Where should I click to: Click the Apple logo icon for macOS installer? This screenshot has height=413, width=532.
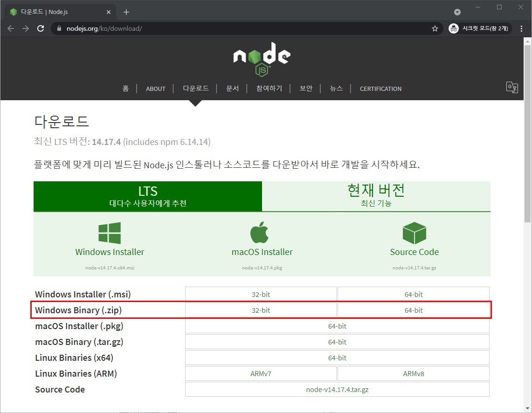260,233
